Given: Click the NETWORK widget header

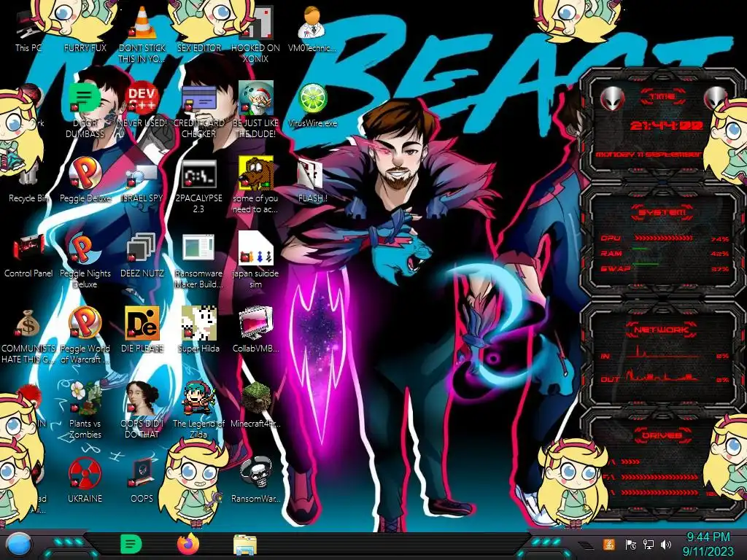Looking at the screenshot, I should [x=662, y=330].
